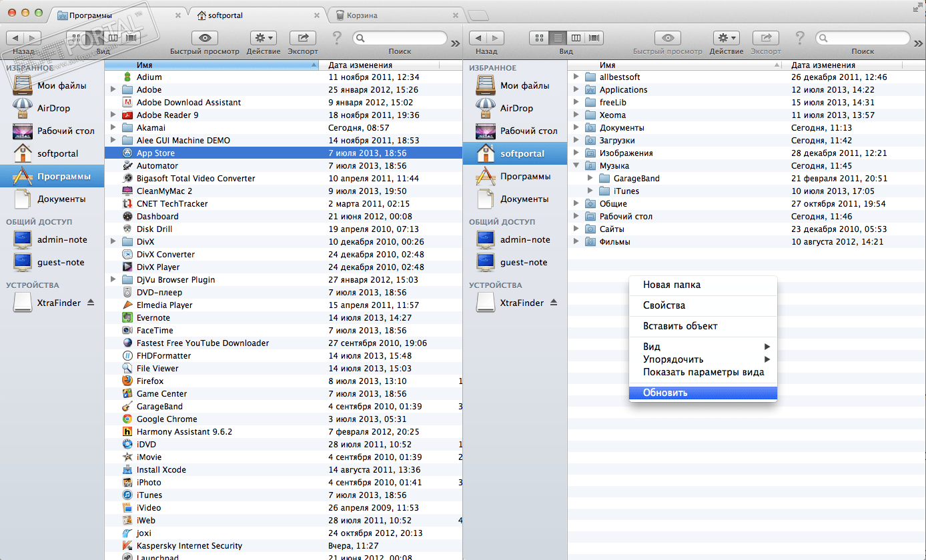Choose Вставить объект from the context menu
Screen dimensions: 926x560
tap(703, 326)
